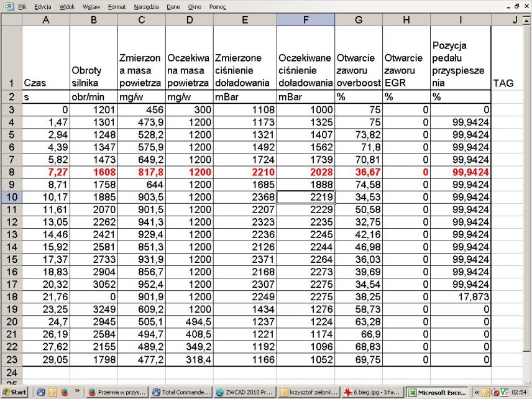532x399 pixels.
Task: Launch Firefox from quick launch
Action: pos(65,392)
